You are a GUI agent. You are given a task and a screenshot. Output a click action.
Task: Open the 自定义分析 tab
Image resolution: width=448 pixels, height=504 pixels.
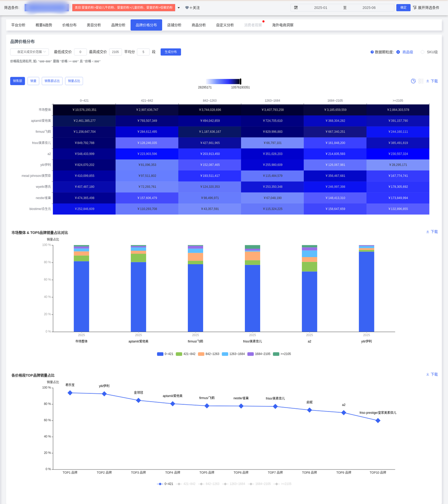[x=225, y=25]
